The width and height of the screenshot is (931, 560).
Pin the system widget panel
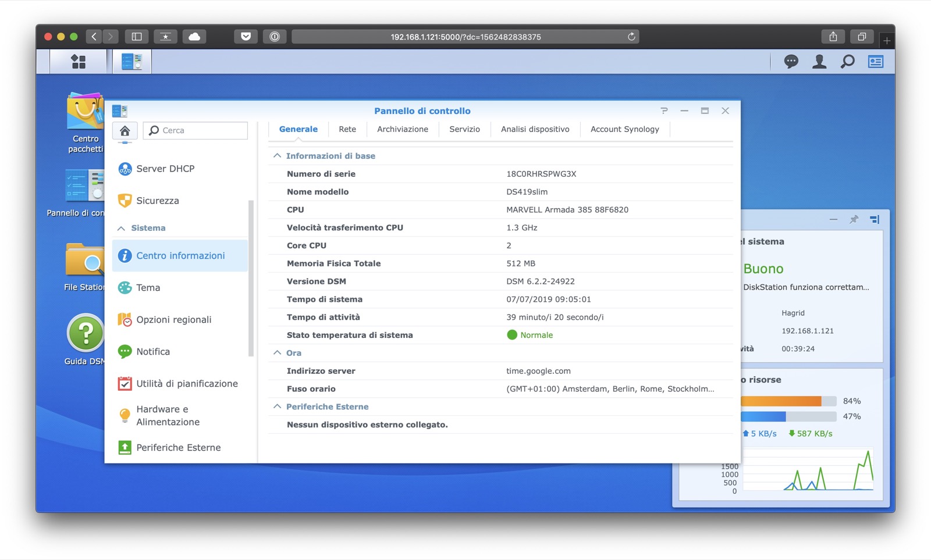tap(854, 219)
